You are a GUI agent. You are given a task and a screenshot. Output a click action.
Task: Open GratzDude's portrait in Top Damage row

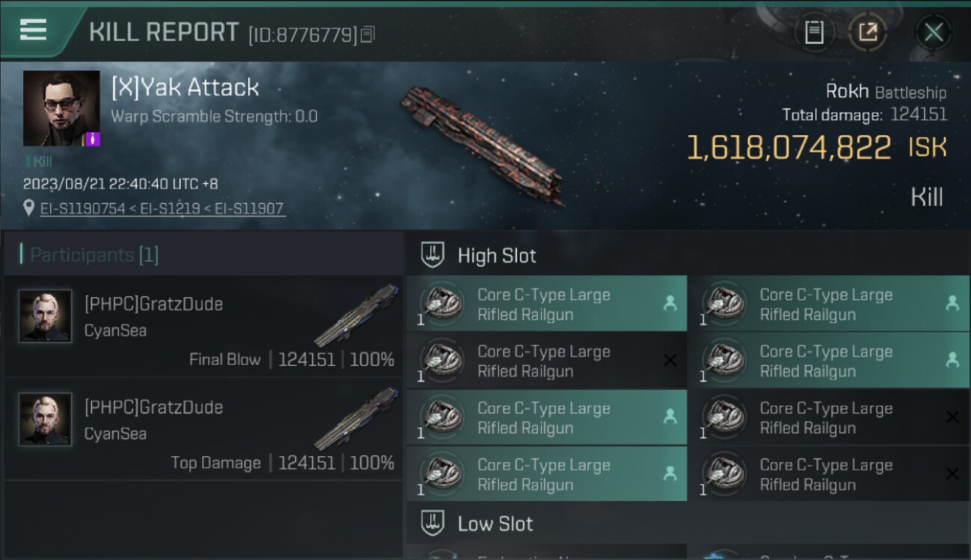(x=46, y=419)
